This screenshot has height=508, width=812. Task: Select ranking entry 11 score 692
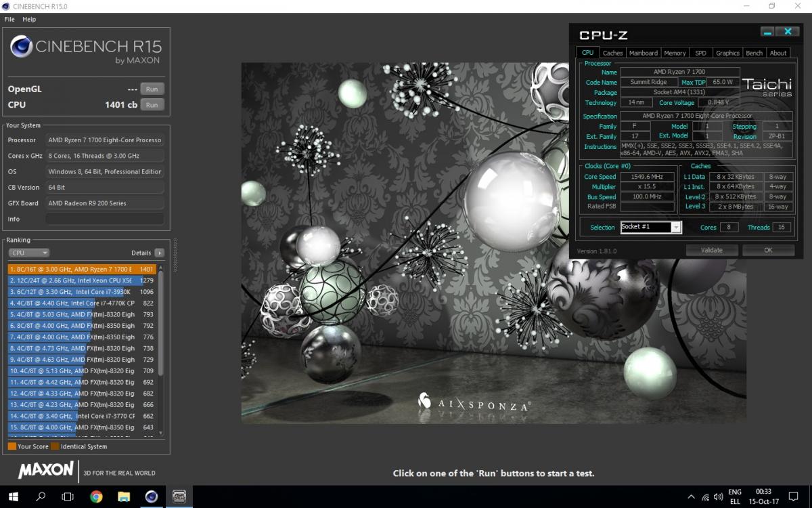pos(82,382)
